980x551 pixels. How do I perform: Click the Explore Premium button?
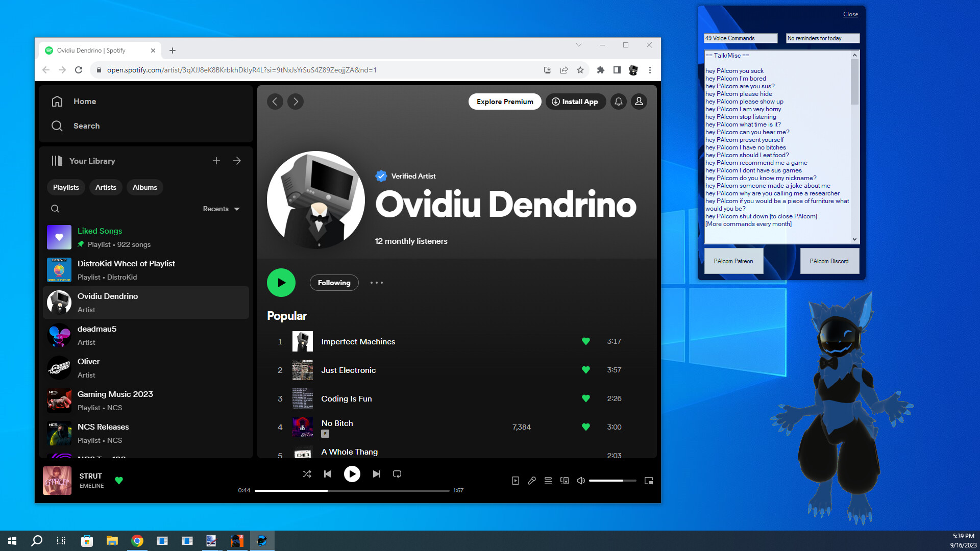pyautogui.click(x=504, y=102)
